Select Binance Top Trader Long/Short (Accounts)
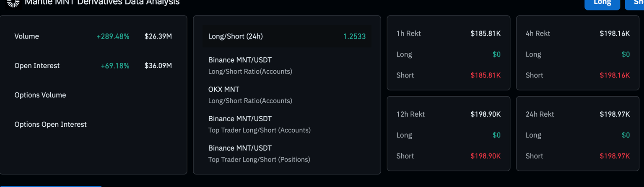This screenshot has height=187, width=644. [x=259, y=124]
